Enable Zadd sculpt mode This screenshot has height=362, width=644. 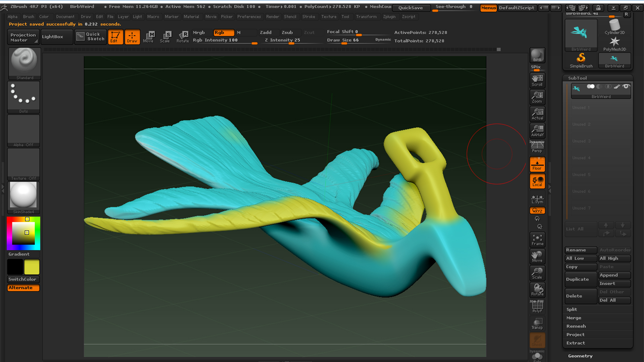(268, 33)
